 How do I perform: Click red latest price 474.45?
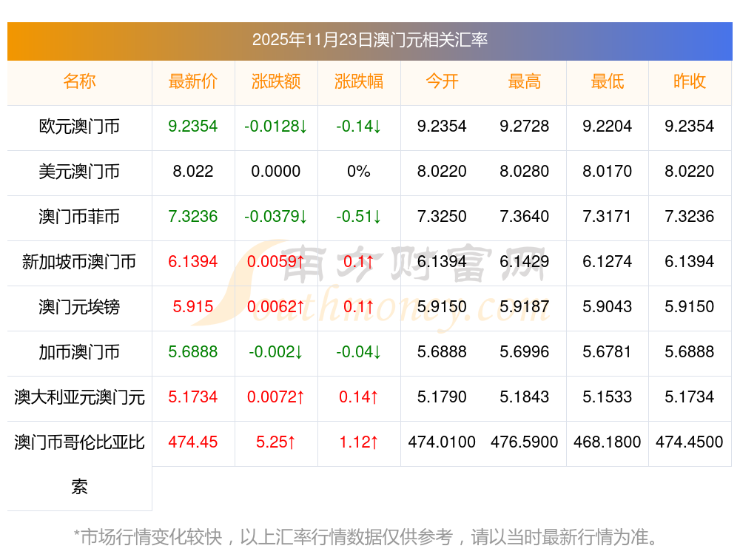click(x=193, y=442)
